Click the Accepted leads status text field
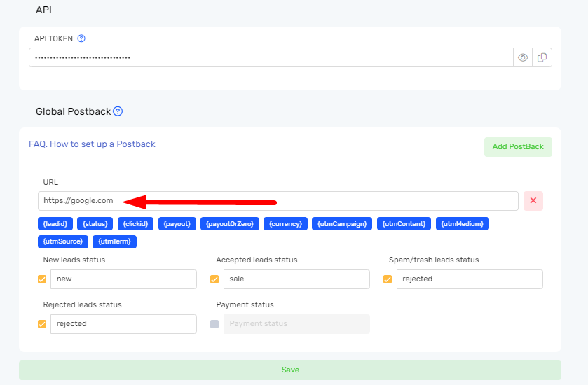 (x=296, y=279)
